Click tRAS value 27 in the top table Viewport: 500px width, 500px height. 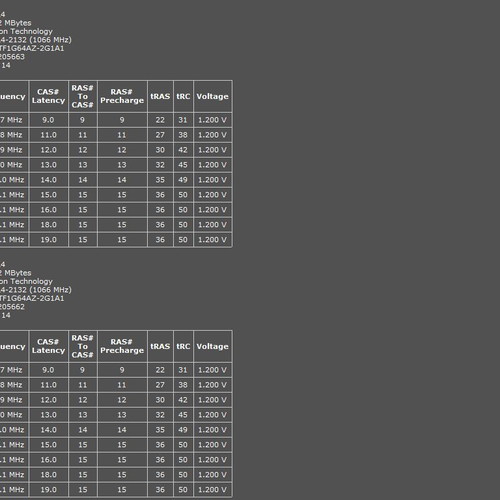160,135
